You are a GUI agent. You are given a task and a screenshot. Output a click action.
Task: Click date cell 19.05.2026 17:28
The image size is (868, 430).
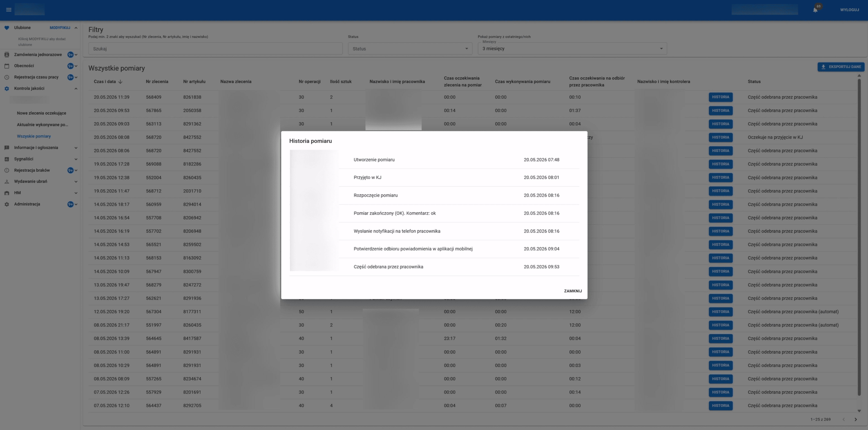pos(112,164)
